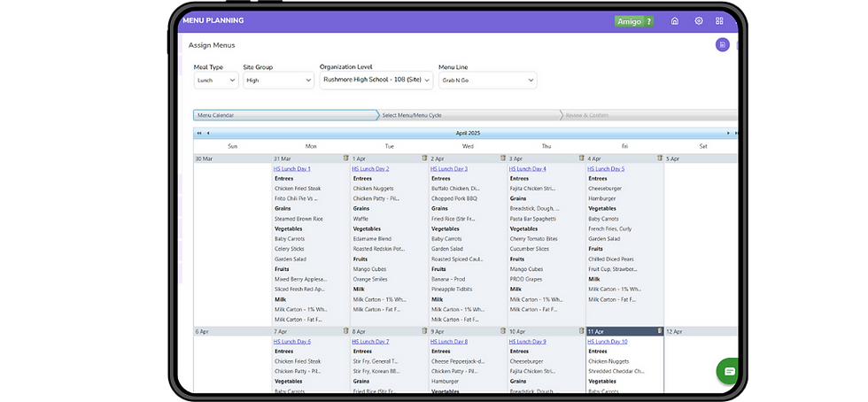Image resolution: width=868 pixels, height=402 pixels.
Task: Select the 6 Apr day header
Action: coord(232,331)
